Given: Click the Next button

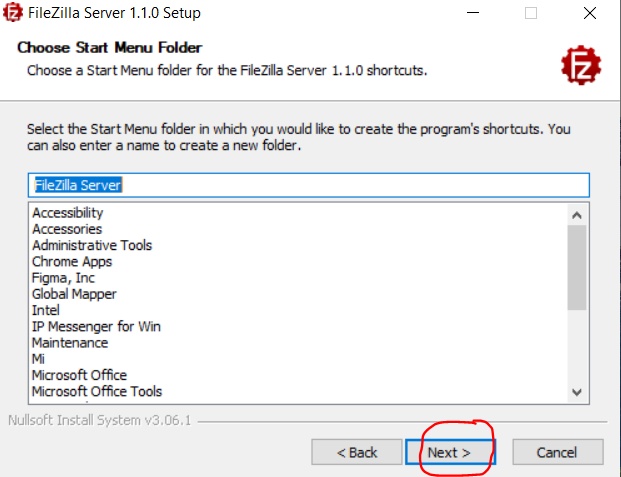Looking at the screenshot, I should [449, 452].
